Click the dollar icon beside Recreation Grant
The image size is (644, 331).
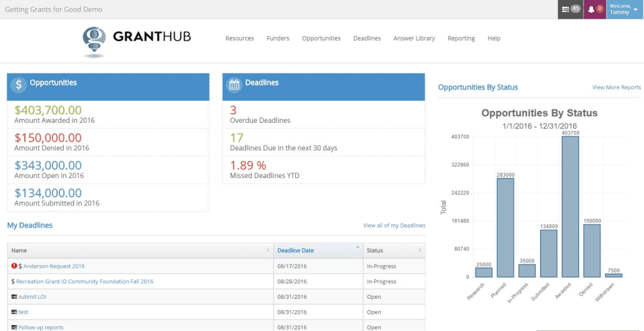[x=13, y=281]
